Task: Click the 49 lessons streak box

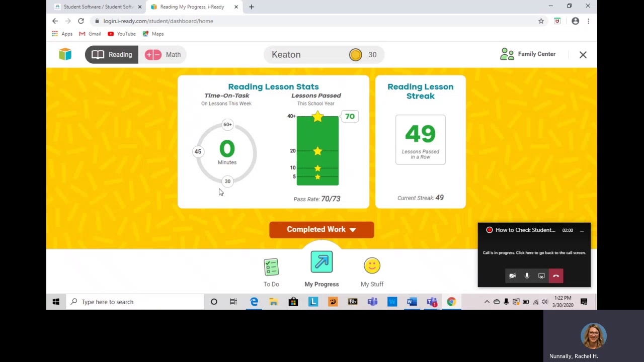Action: (420, 139)
